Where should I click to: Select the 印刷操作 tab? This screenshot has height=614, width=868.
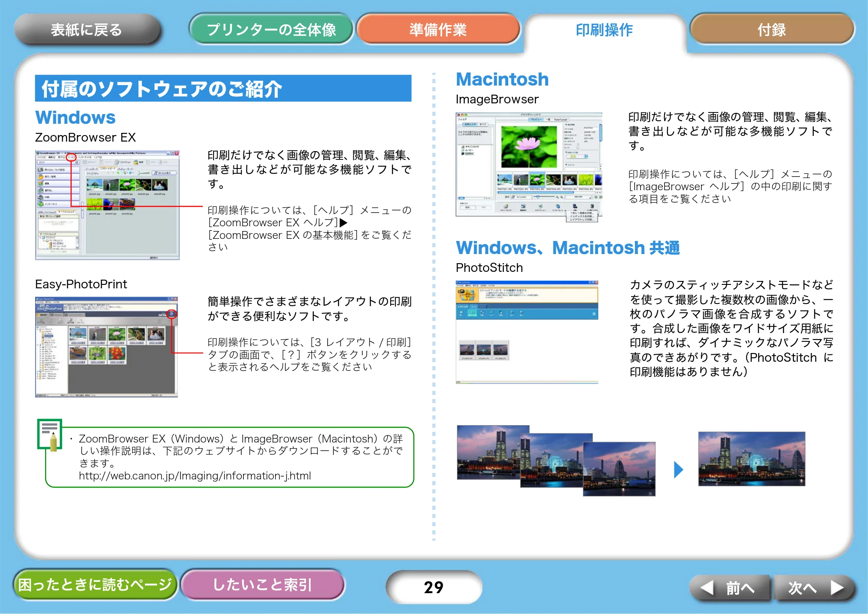605,30
